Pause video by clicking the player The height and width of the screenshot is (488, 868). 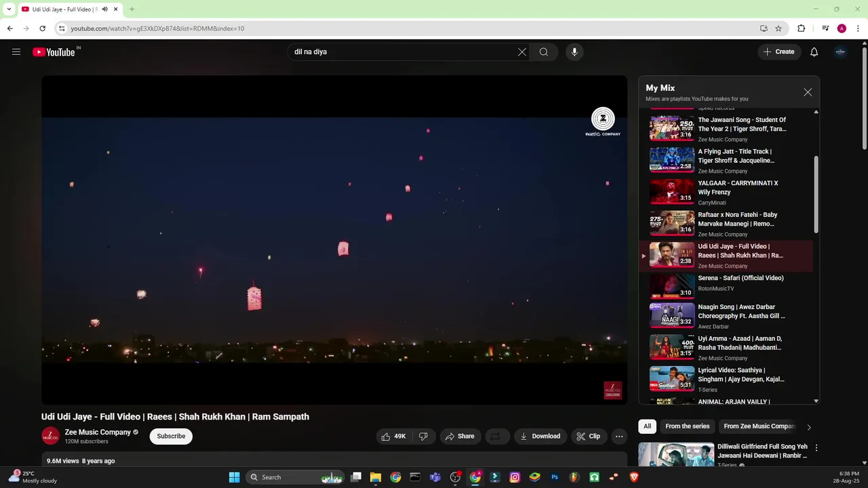point(334,240)
